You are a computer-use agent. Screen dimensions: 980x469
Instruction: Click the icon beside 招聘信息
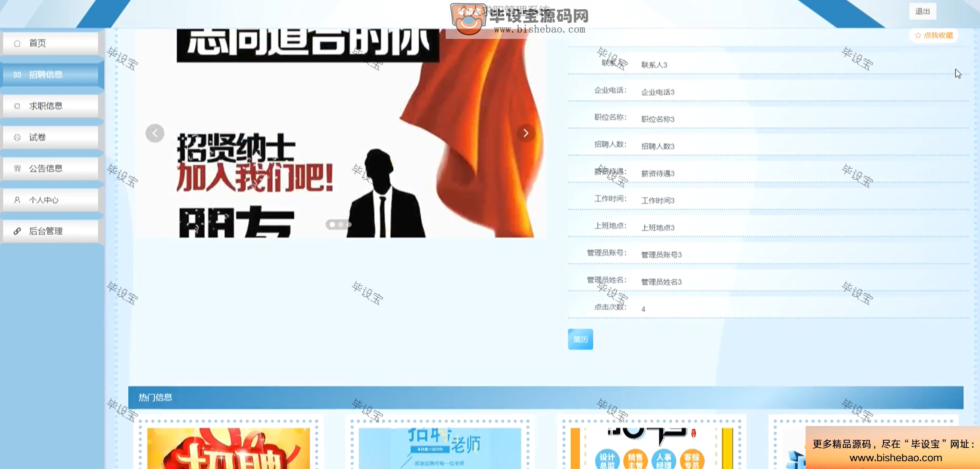tap(17, 75)
